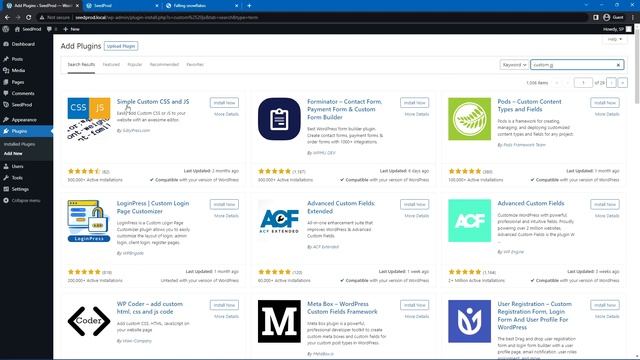The height and width of the screenshot is (360, 640).
Task: Switch to Favorites tab
Action: (x=195, y=64)
